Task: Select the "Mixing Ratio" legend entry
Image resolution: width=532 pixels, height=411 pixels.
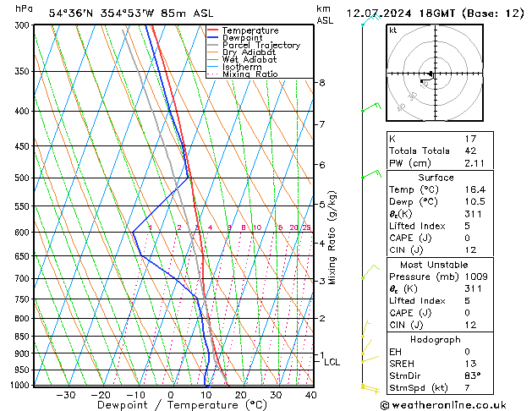Action: pos(250,74)
